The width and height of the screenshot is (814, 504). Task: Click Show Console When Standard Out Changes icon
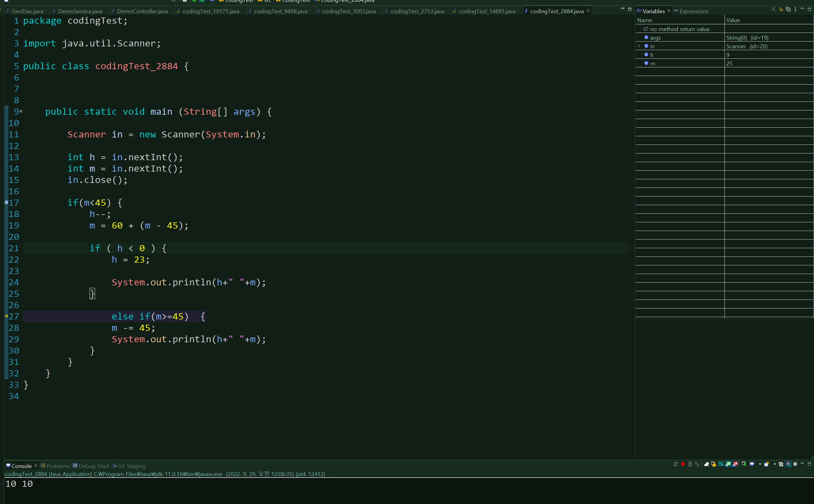click(728, 464)
